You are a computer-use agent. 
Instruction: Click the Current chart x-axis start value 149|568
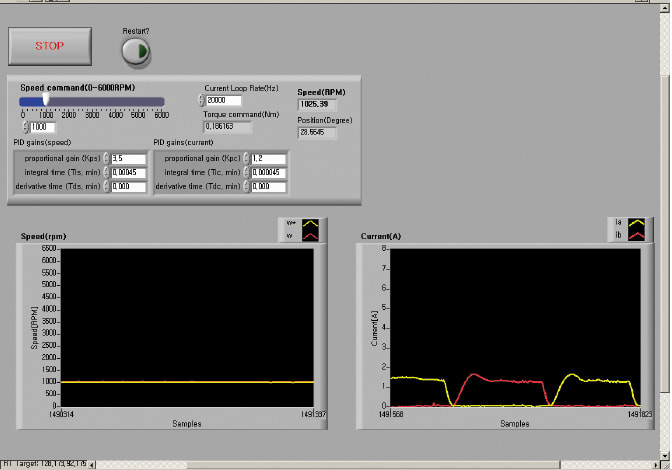click(x=391, y=414)
